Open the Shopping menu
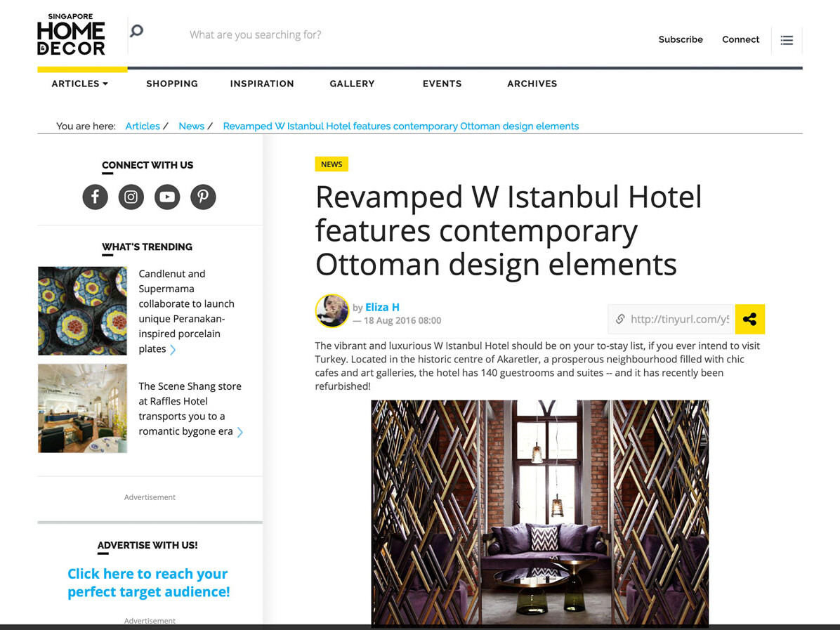Viewport: 840px width, 630px height. point(172,84)
